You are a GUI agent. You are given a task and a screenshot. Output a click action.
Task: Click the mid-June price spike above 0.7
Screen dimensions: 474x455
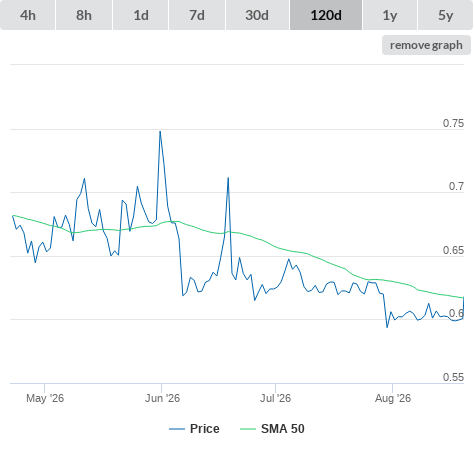coord(228,178)
